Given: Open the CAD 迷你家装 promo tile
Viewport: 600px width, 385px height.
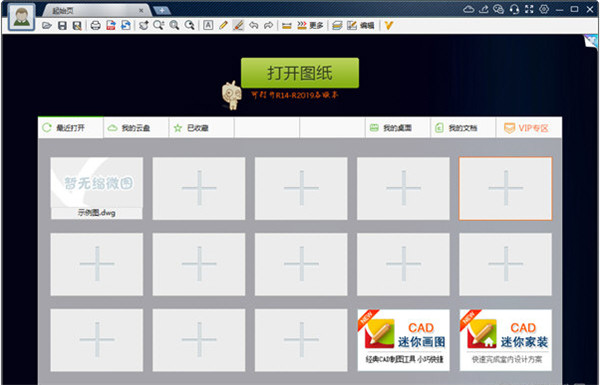Looking at the screenshot, I should tap(505, 340).
